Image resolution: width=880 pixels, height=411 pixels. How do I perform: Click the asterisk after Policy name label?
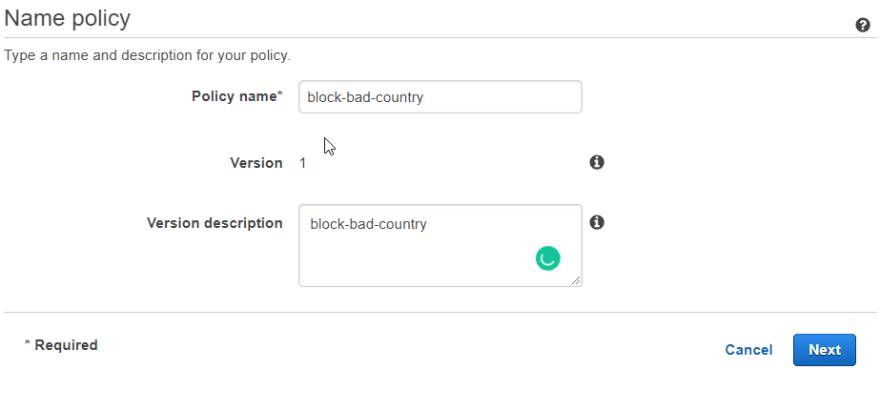279,93
